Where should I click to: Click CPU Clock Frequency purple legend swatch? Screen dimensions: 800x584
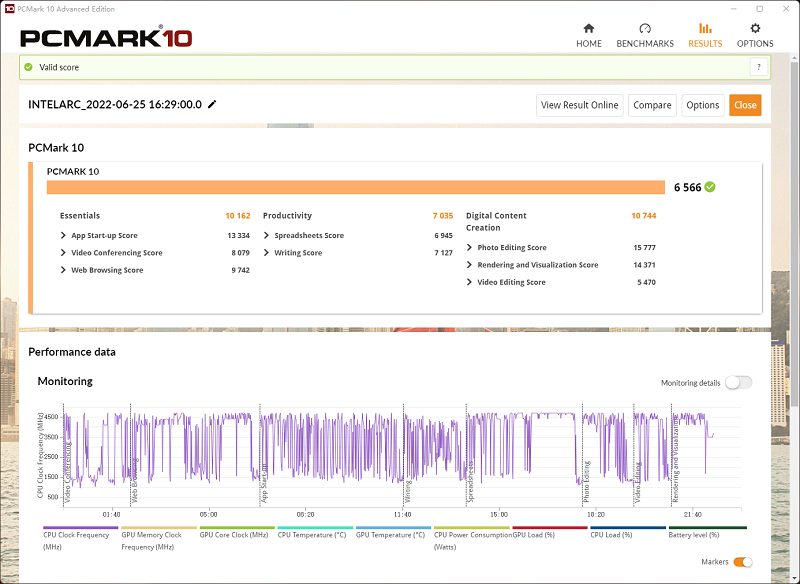[80, 528]
